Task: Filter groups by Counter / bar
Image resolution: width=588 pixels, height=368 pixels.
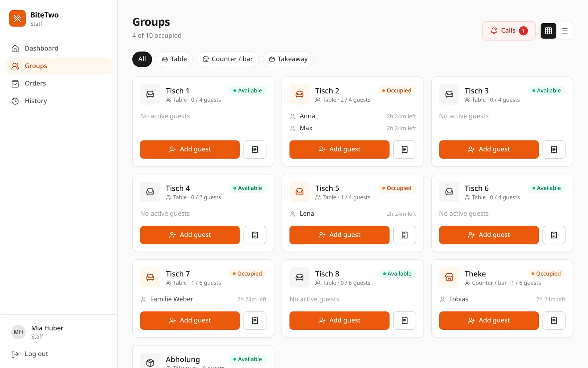Action: click(228, 59)
